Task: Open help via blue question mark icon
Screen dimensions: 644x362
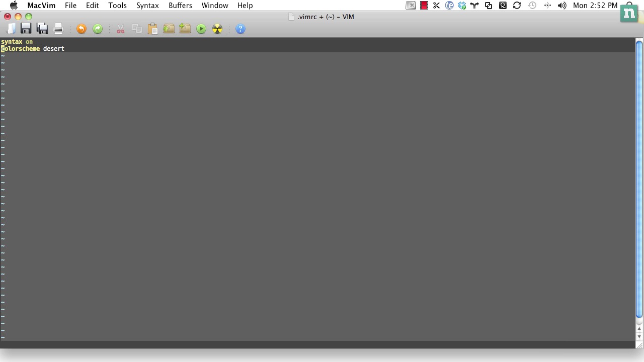Action: [240, 29]
